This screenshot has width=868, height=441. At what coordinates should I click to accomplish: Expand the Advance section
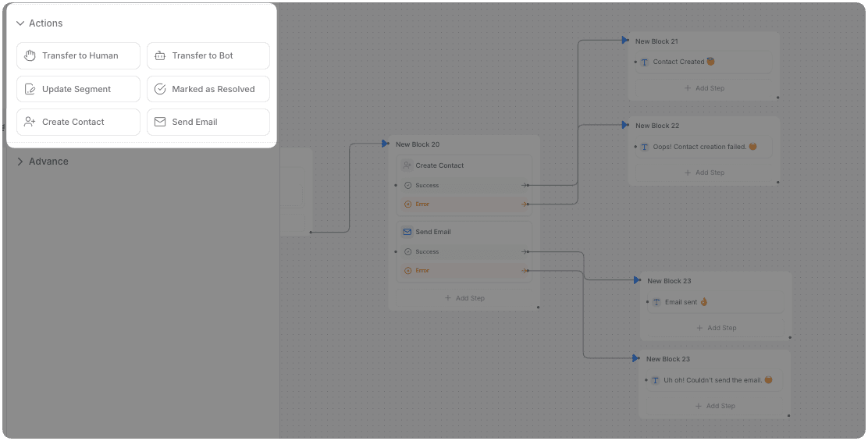point(20,162)
